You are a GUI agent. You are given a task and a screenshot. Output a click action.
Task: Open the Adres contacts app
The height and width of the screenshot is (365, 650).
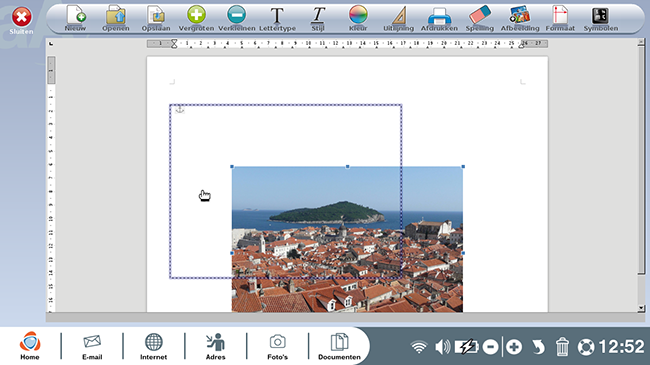(x=216, y=346)
